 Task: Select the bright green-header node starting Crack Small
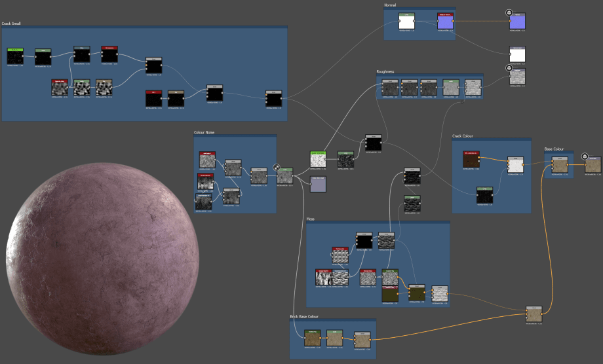(15, 56)
